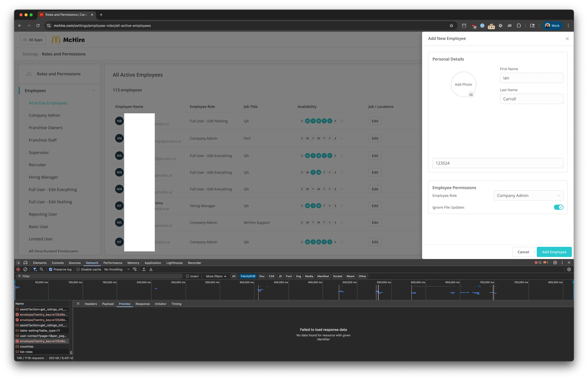Click into the First Name field

531,78
